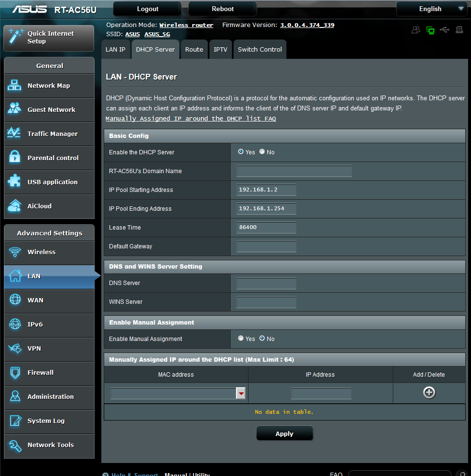Open the ASUS_5G SSID link

(157, 34)
